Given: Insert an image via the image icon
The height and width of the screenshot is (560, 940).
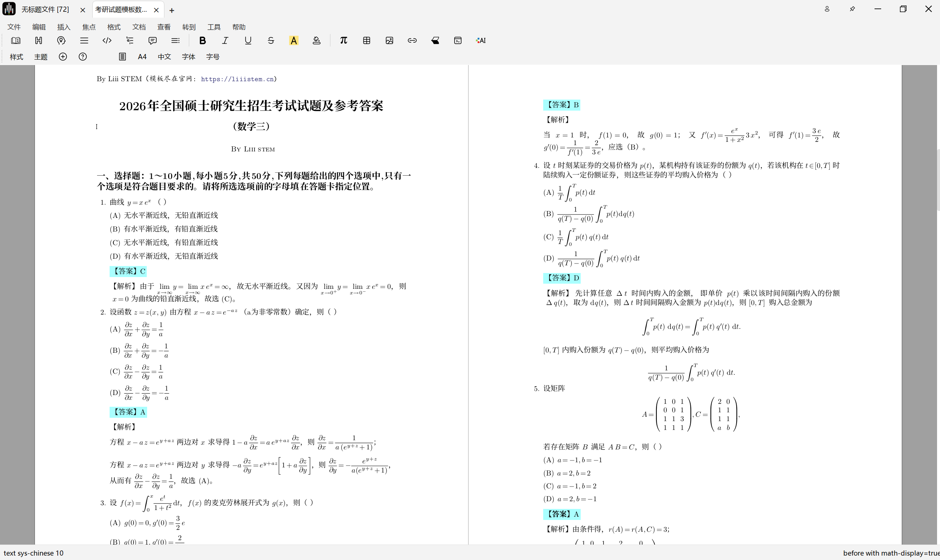Looking at the screenshot, I should pyautogui.click(x=390, y=40).
